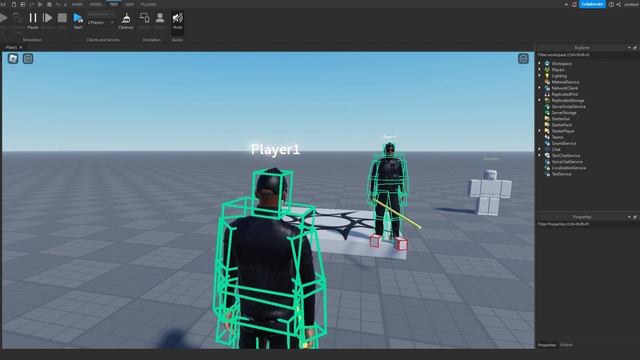This screenshot has width=640, height=360.
Task: Expand the NetworkClient tree node
Action: click(540, 88)
